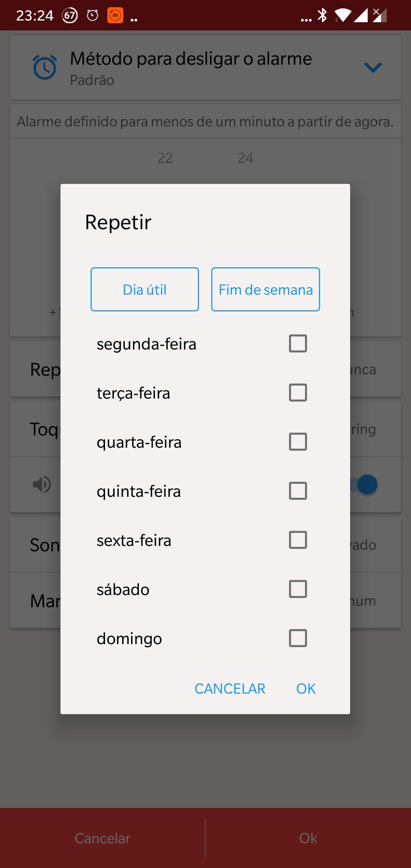
Task: Expand the Método para desligar o alarme chevron
Action: pos(373,67)
